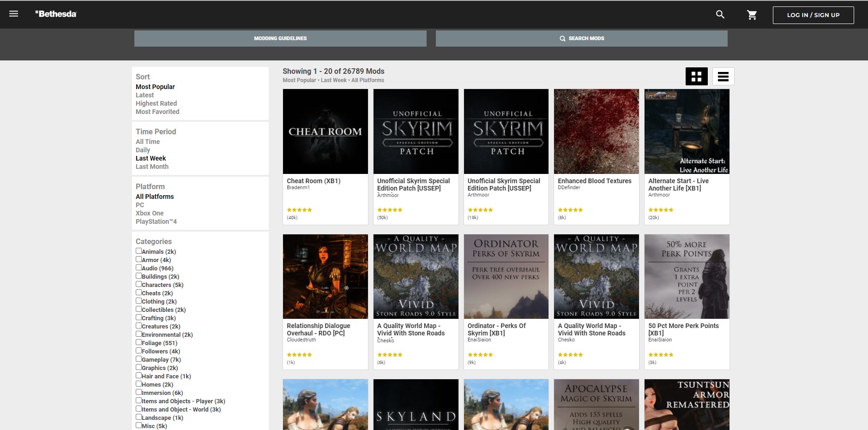Open the Cheat Room mod thumbnail
The image size is (868, 430).
click(x=325, y=131)
